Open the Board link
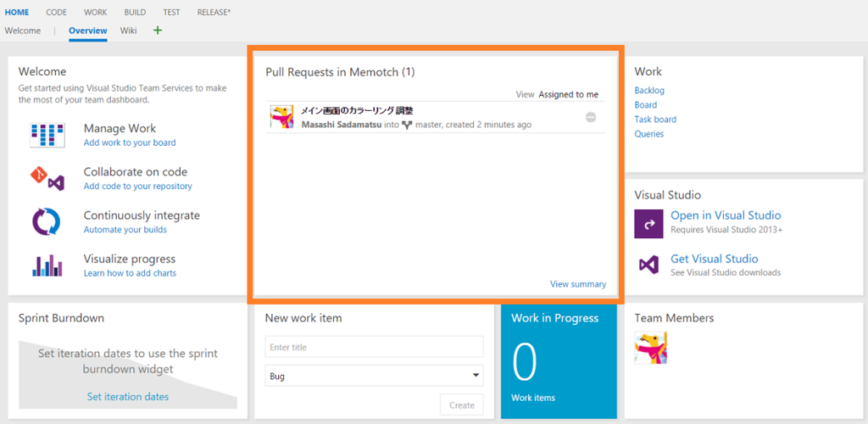Viewport: 868px width, 424px height. pyautogui.click(x=645, y=104)
